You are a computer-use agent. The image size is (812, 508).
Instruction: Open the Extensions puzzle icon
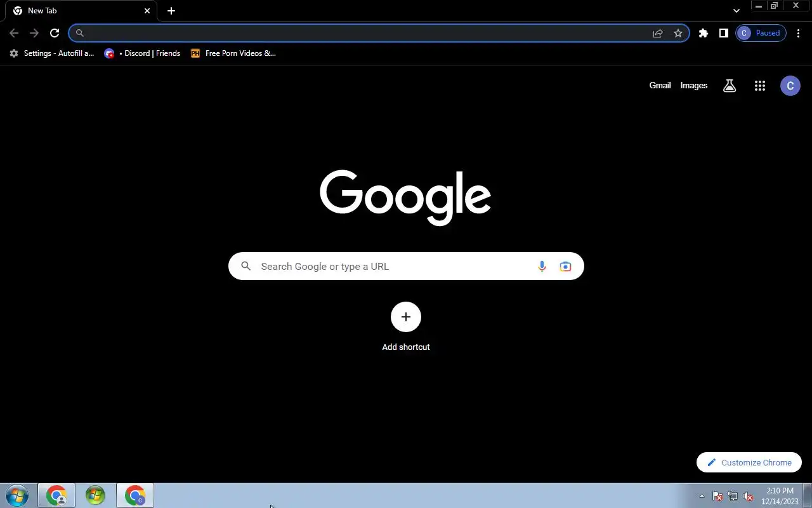(703, 33)
